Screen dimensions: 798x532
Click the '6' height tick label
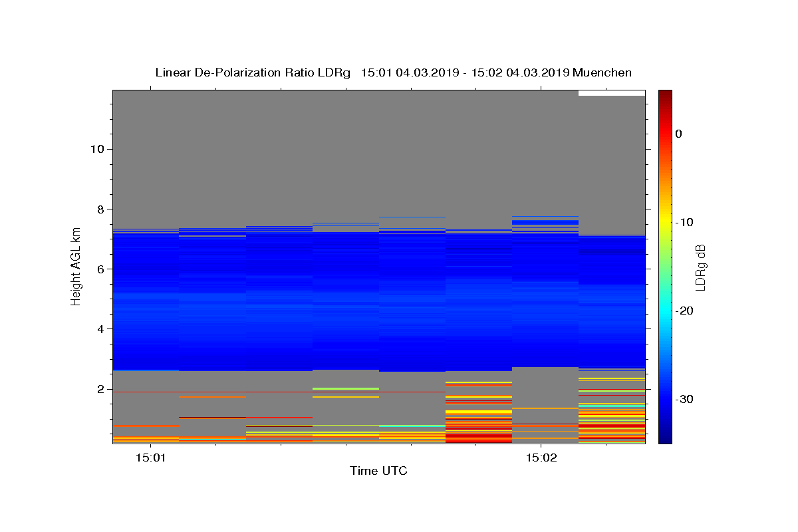point(100,269)
